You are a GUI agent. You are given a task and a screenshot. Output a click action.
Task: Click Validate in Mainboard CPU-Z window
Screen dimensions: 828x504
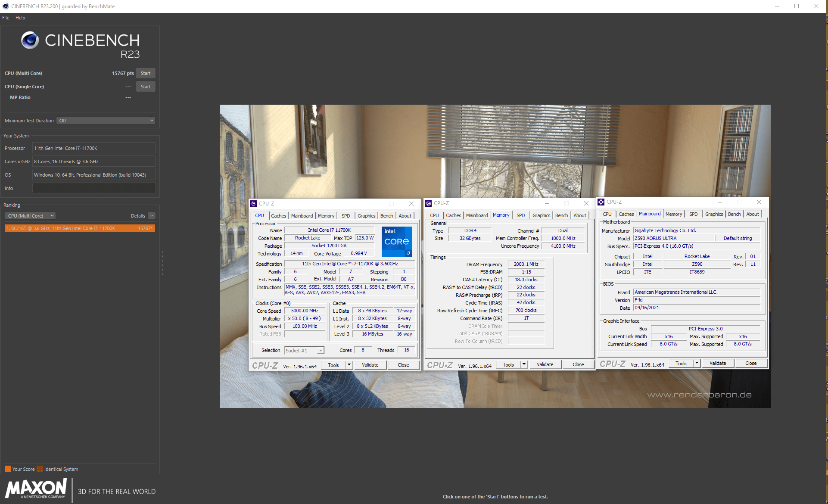click(718, 363)
